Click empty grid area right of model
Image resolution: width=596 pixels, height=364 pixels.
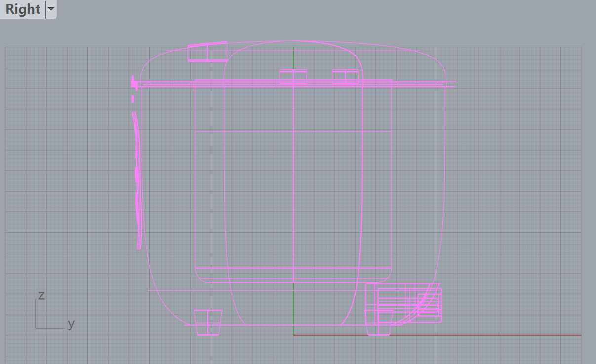pyautogui.click(x=518, y=198)
